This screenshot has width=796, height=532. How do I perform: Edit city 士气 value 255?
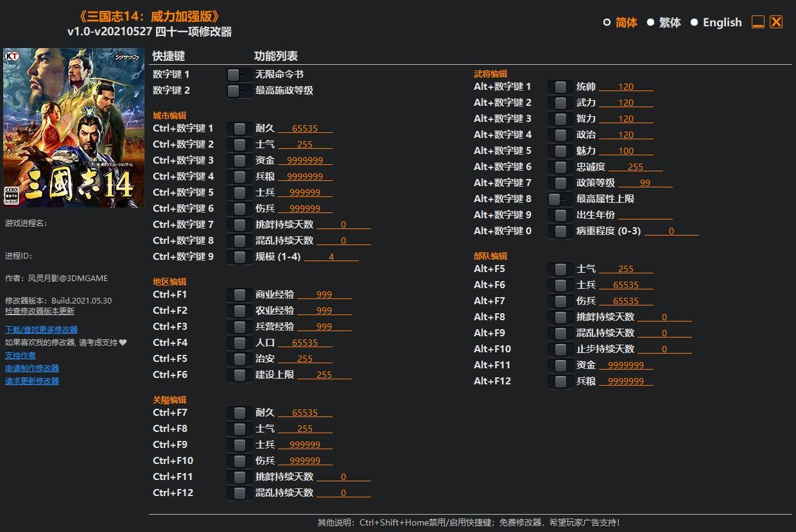(x=305, y=144)
